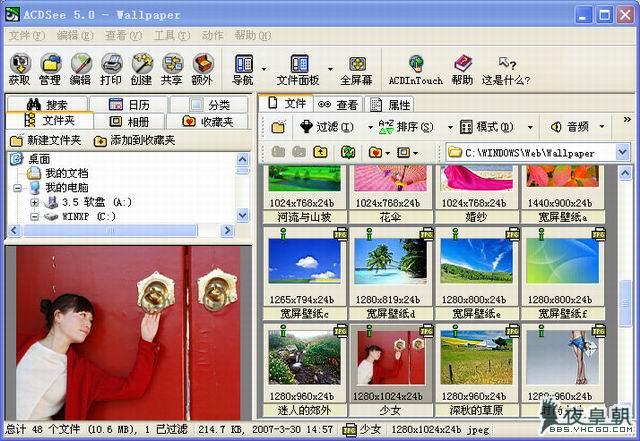Open the 获取 (Acquire) tool
This screenshot has height=441, width=640.
[x=20, y=69]
